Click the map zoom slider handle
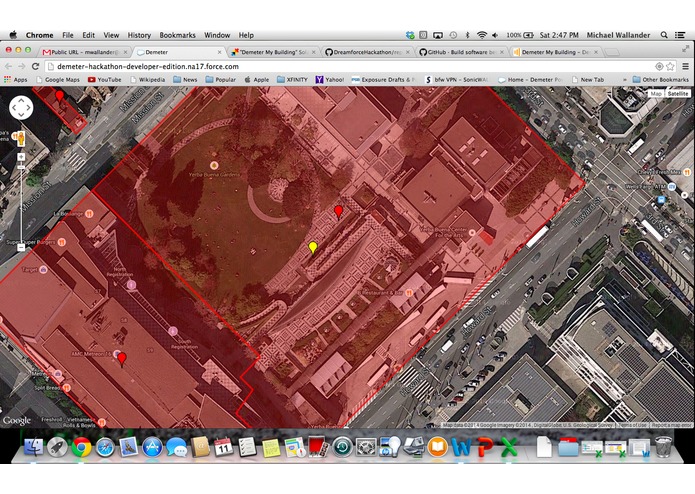695x494 pixels. pyautogui.click(x=21, y=167)
